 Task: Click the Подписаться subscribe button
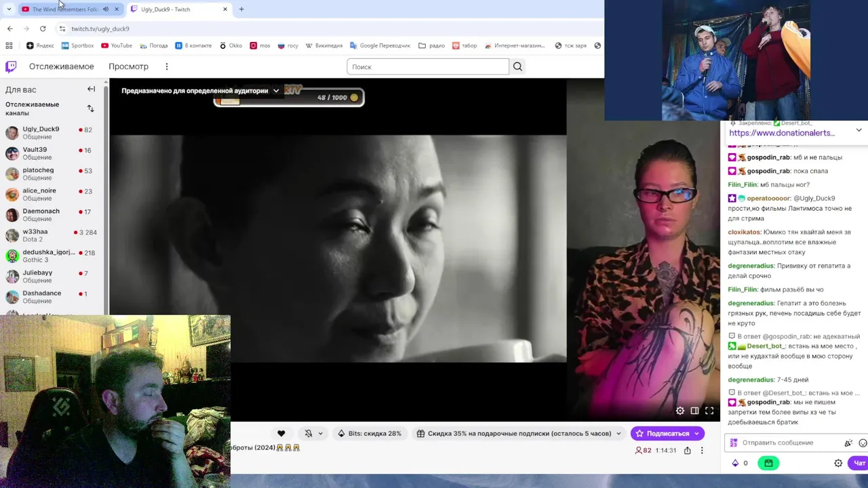tap(667, 433)
